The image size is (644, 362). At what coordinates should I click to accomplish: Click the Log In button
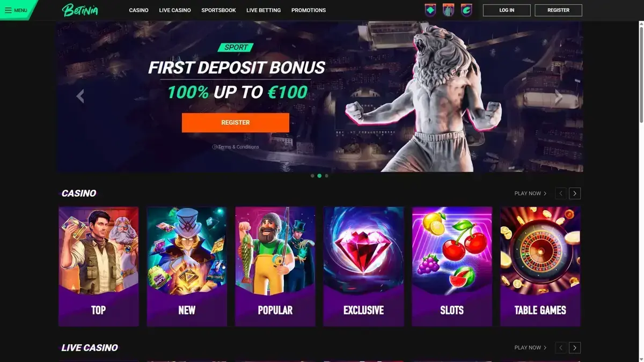507,10
